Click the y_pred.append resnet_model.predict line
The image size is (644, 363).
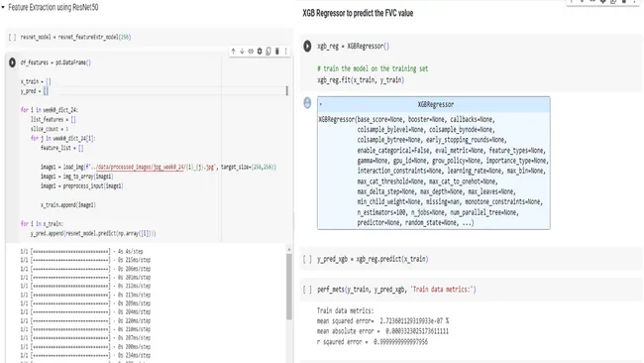pos(93,233)
